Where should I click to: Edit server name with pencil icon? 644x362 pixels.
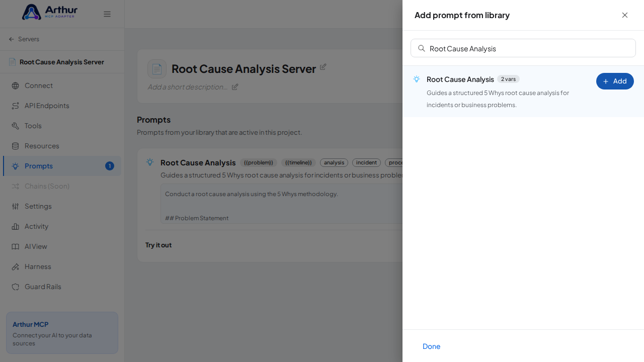click(323, 67)
